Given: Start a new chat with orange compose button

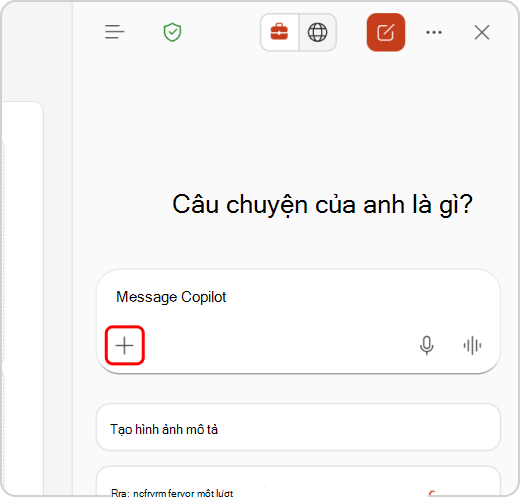Looking at the screenshot, I should [386, 32].
